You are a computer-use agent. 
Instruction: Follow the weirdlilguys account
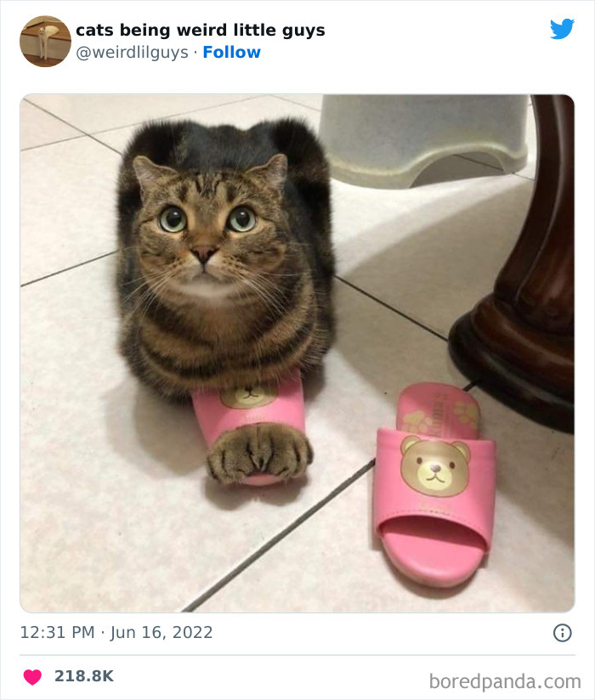(x=231, y=53)
